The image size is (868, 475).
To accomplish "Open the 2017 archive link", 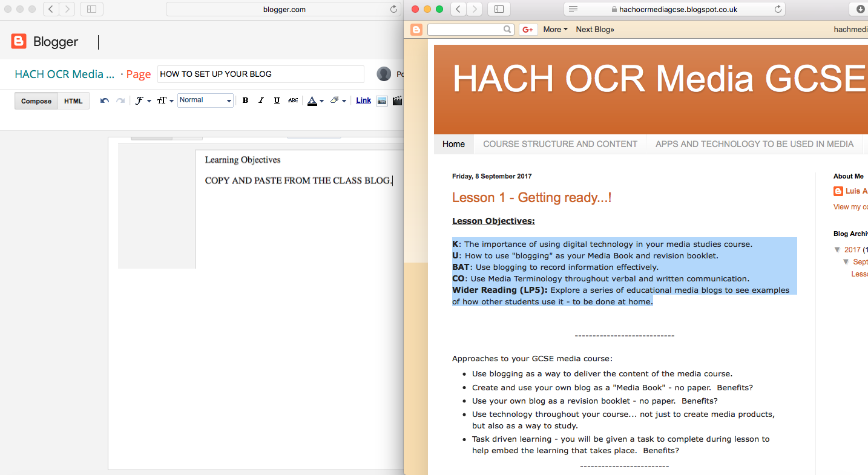I will click(x=852, y=250).
